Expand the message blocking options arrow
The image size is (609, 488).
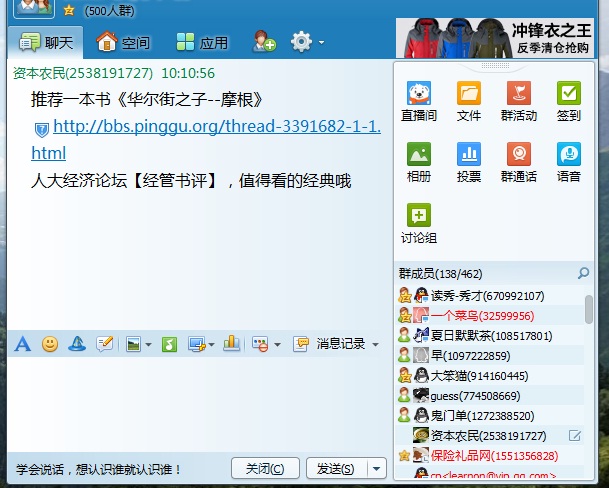click(277, 344)
